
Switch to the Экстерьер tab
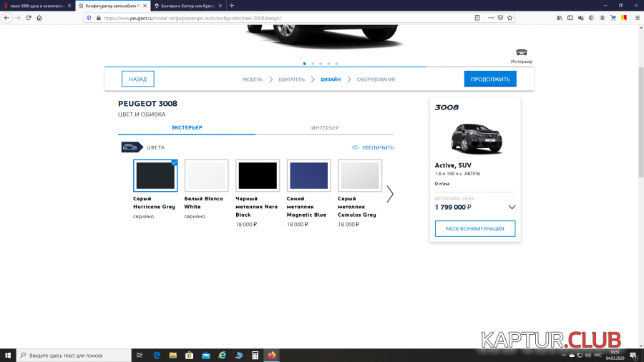pos(187,127)
